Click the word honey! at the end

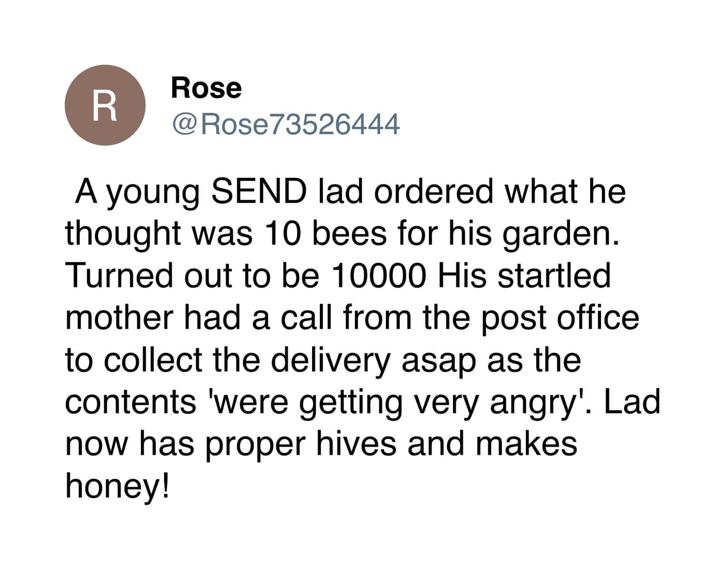tap(117, 486)
